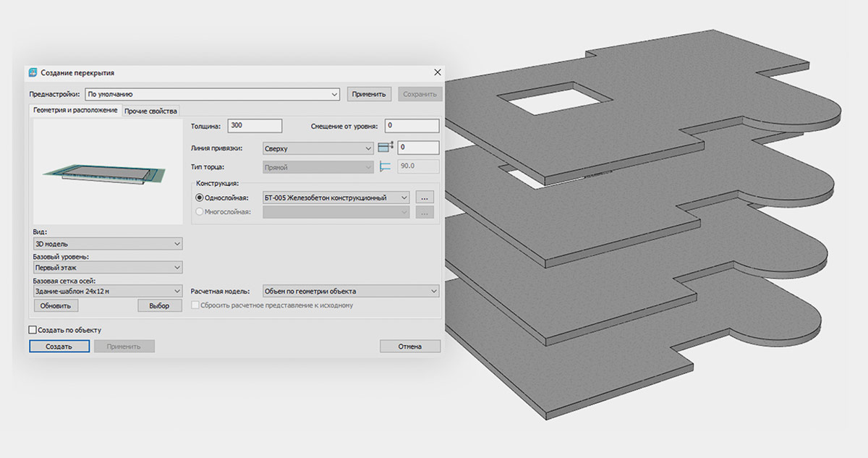
Task: Expand the Линия привязки dropdown showing Сверху
Action: point(318,148)
